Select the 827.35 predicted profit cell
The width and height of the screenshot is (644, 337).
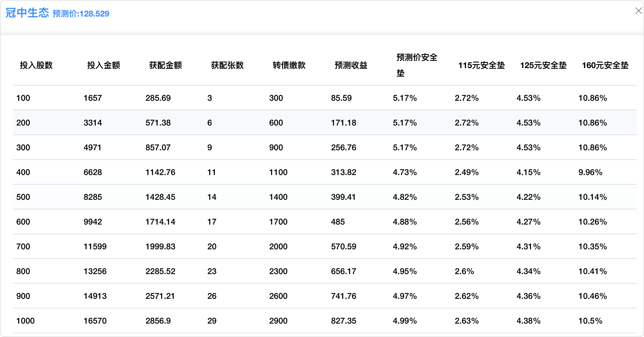(x=343, y=321)
